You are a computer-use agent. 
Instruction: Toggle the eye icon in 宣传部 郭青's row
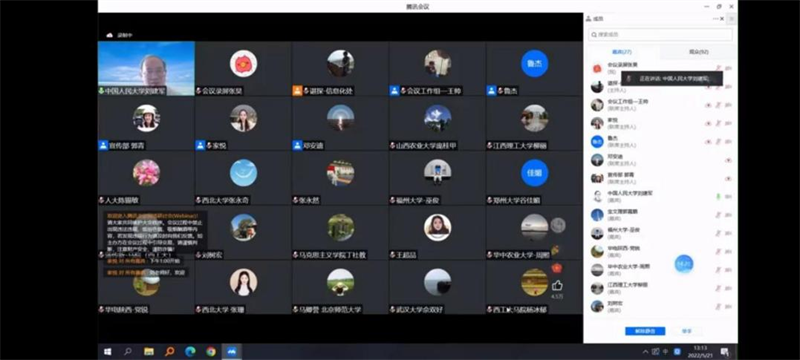pos(728,178)
